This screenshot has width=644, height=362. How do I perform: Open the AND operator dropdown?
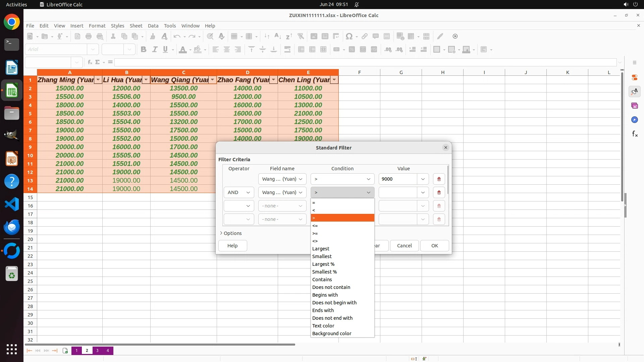pyautogui.click(x=239, y=192)
